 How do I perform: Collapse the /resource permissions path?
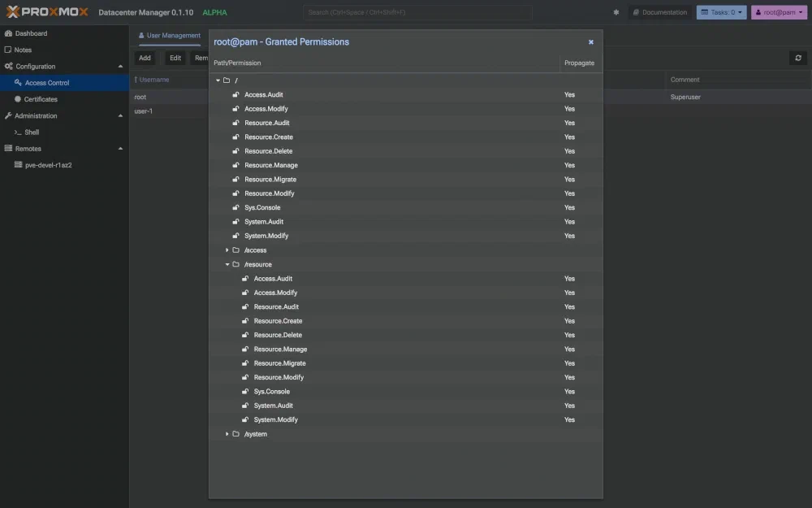227,263
